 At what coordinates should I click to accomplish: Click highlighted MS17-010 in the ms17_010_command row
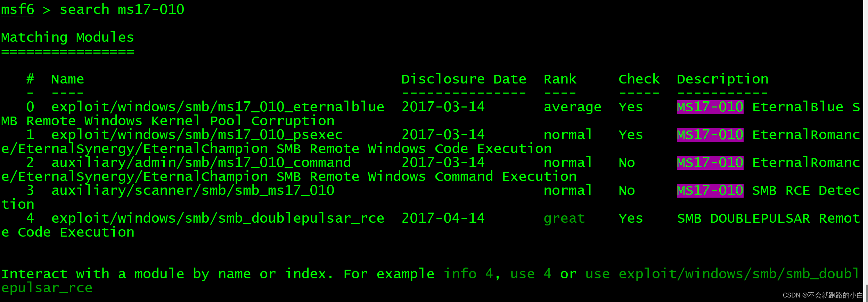click(x=710, y=162)
